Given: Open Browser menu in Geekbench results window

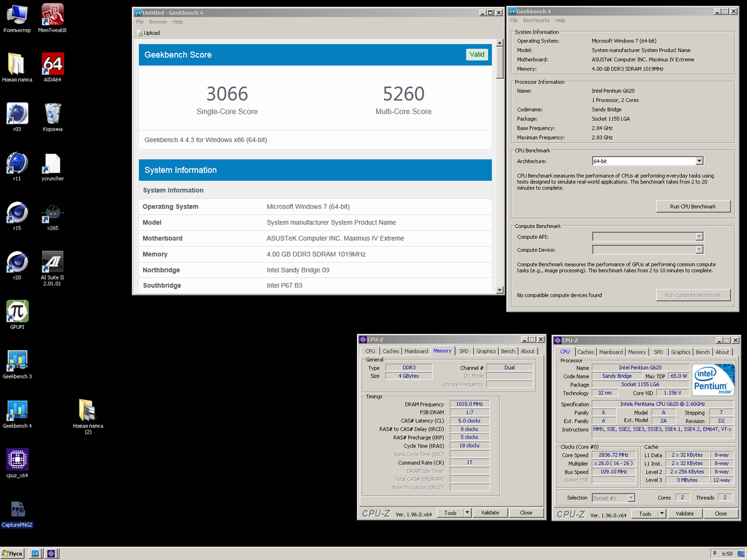Looking at the screenshot, I should click(x=158, y=22).
